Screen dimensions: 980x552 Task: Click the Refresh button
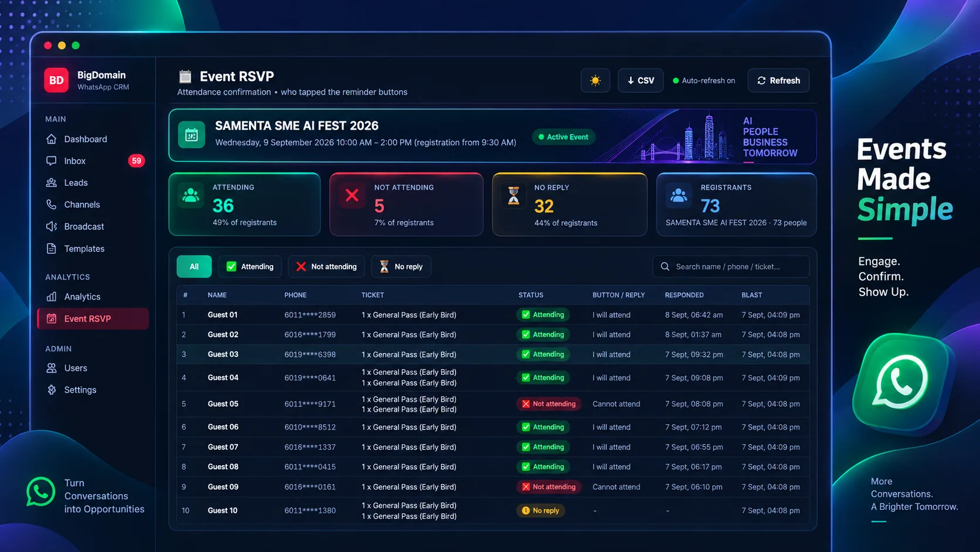point(778,80)
